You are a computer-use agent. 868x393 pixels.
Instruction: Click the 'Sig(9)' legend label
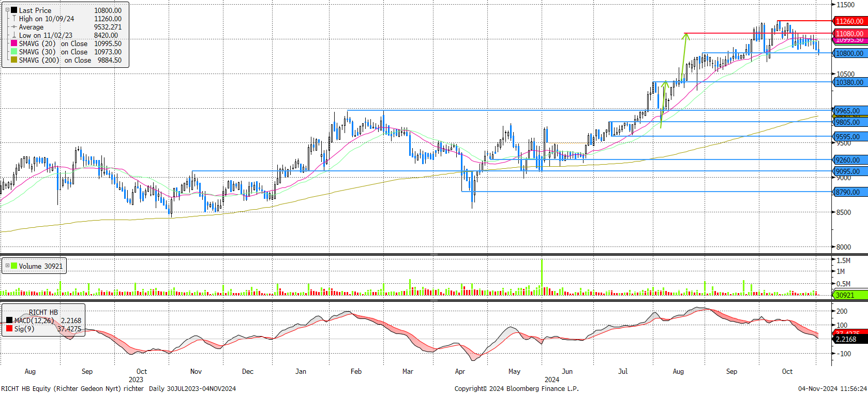[24, 329]
